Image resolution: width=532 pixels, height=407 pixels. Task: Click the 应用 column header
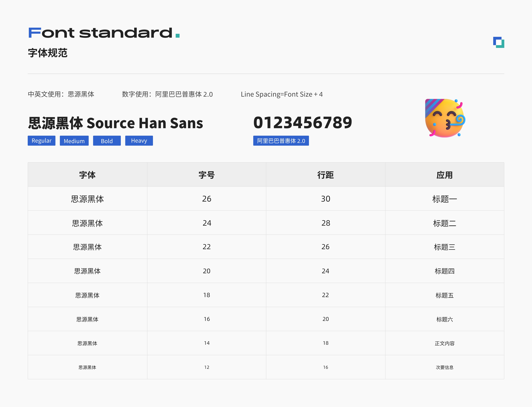pos(444,175)
